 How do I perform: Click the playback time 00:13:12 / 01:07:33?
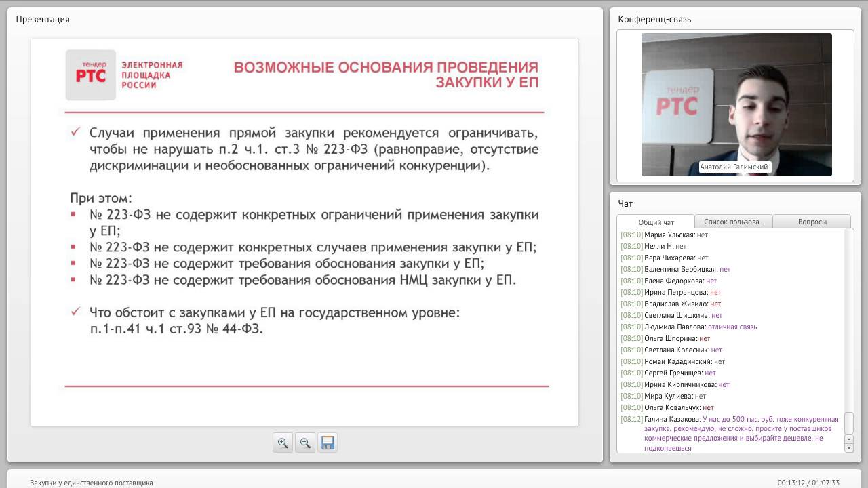(x=808, y=483)
